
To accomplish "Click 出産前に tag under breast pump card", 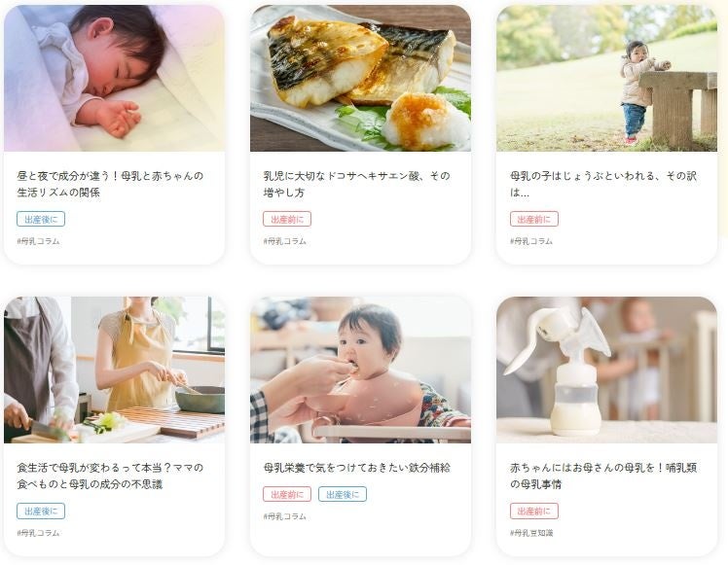I will coord(534,512).
